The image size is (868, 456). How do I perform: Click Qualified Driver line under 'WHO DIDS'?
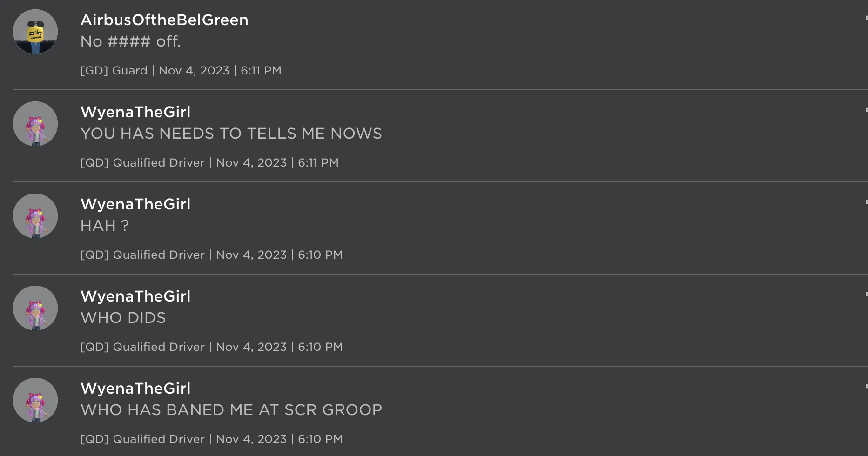(x=211, y=347)
